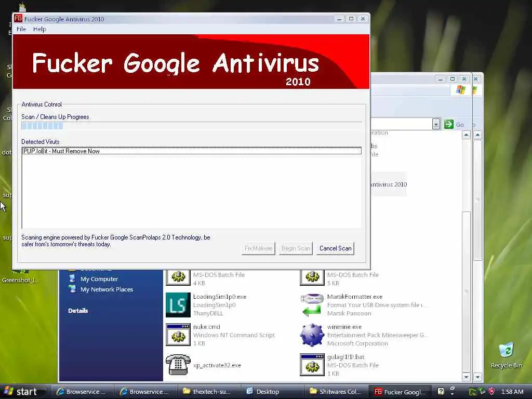
Task: Open the Help menu in antivirus window
Action: point(39,29)
